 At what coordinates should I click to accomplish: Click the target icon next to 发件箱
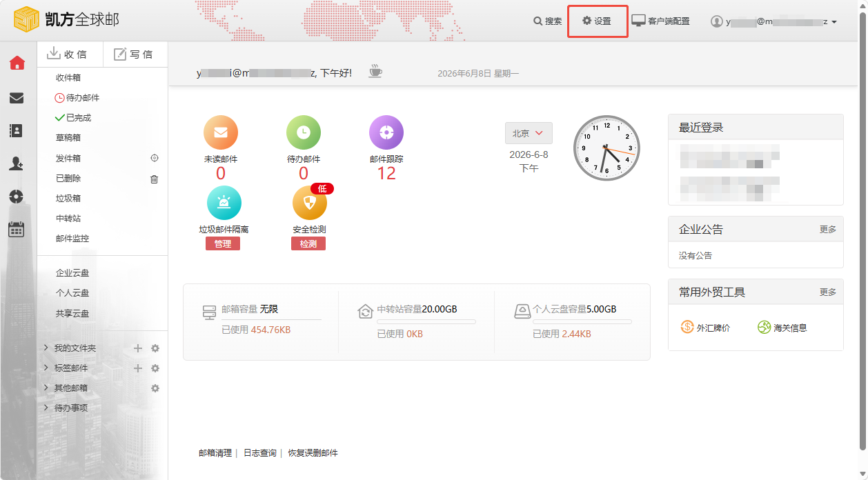pos(155,158)
